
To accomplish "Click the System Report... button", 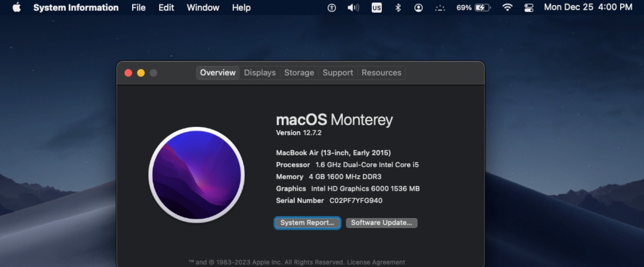I will point(308,223).
